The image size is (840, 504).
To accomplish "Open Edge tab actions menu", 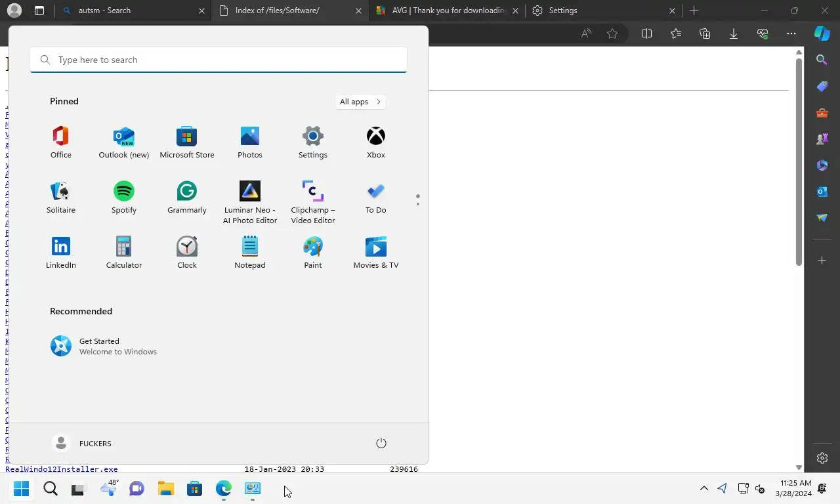I will point(39,10).
